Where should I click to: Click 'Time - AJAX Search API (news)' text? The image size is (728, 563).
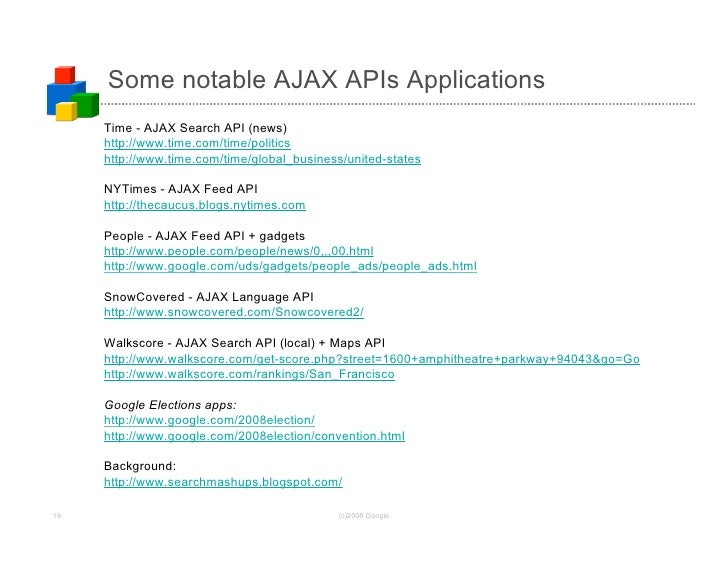[195, 128]
